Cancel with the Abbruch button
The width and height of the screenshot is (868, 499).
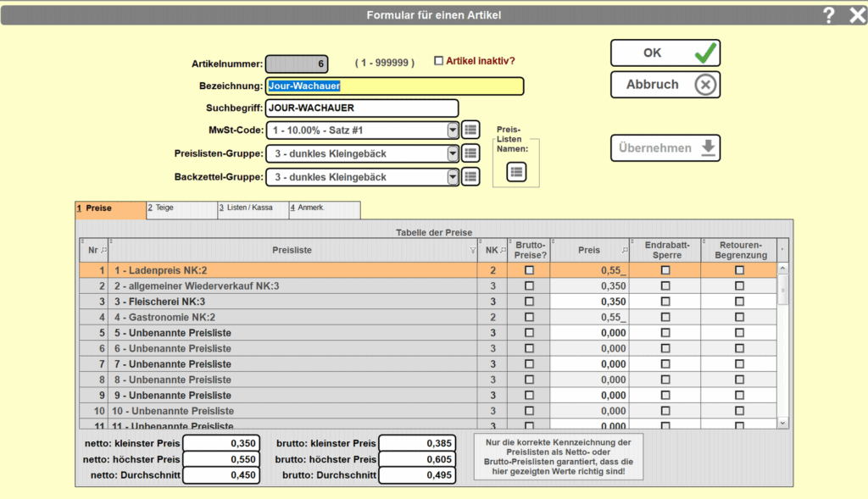tap(665, 85)
